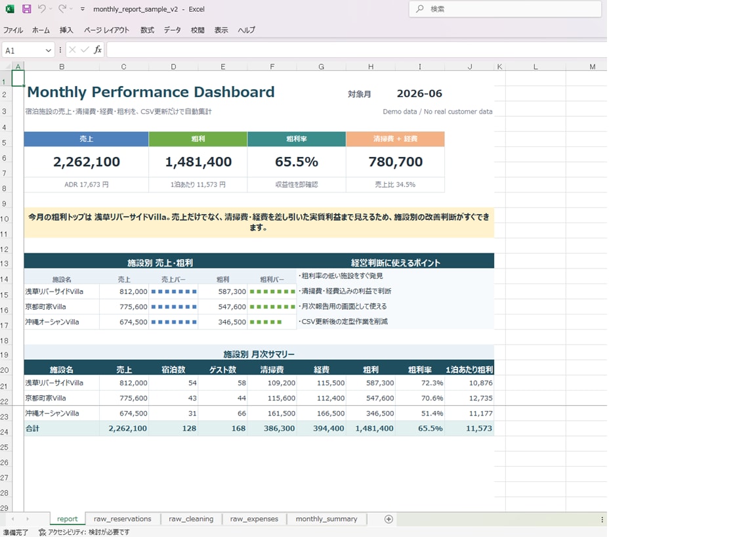
Task: Open the 表示 ribbon tab
Action: click(221, 30)
